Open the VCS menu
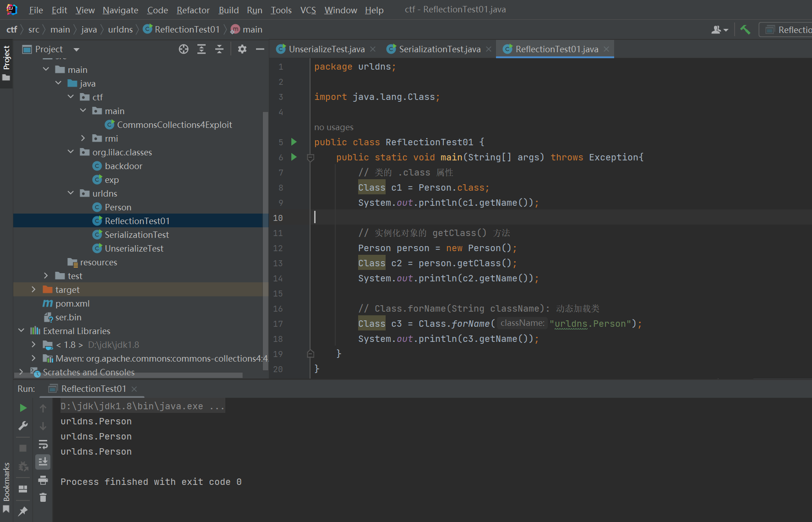The height and width of the screenshot is (522, 812). tap(308, 10)
